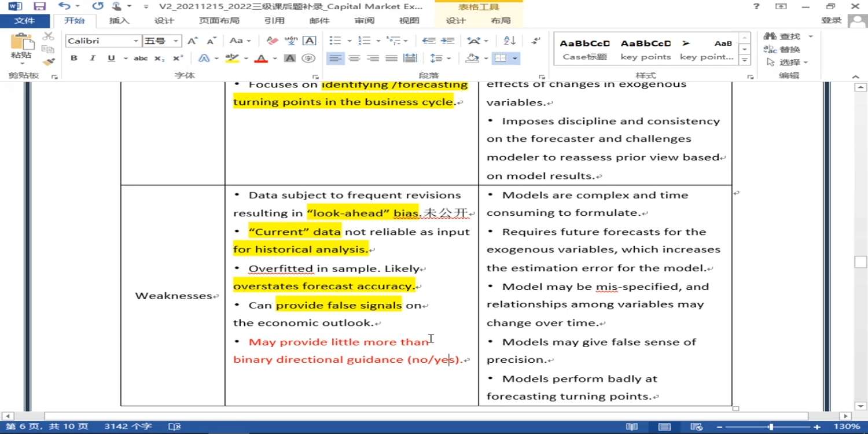
Task: Click the vertical scrollbar thumb
Action: click(x=860, y=262)
